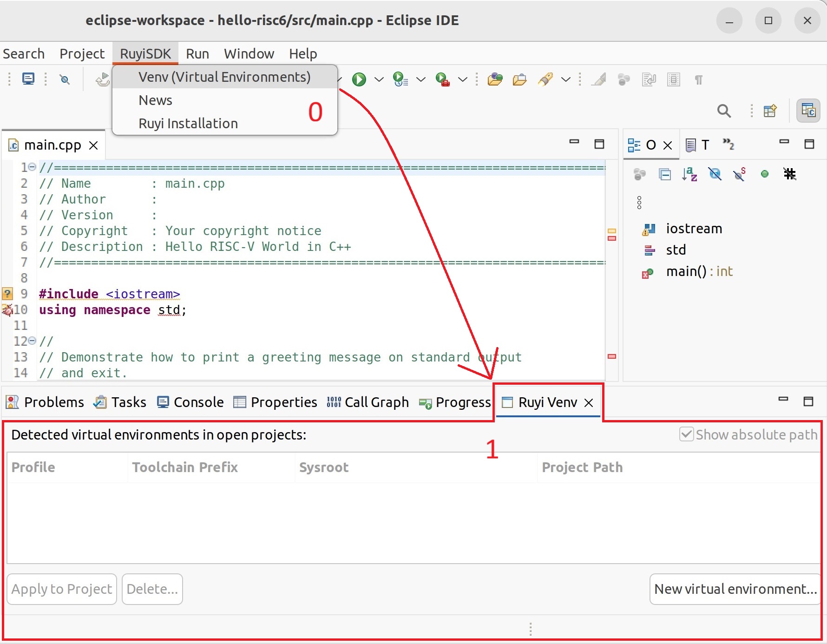Sort Outline entries alphabetically
Screen dimensions: 827x644
pyautogui.click(x=689, y=174)
